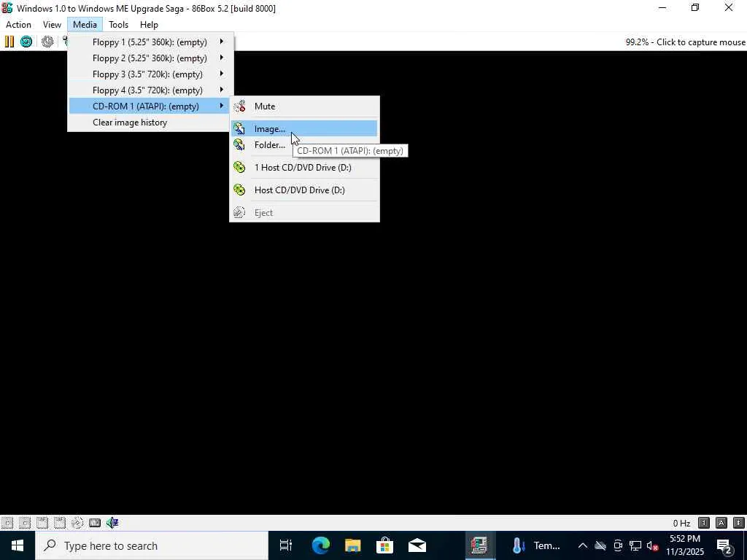Open the Floppy 4 (3.5" 720k) submenu

[150, 90]
